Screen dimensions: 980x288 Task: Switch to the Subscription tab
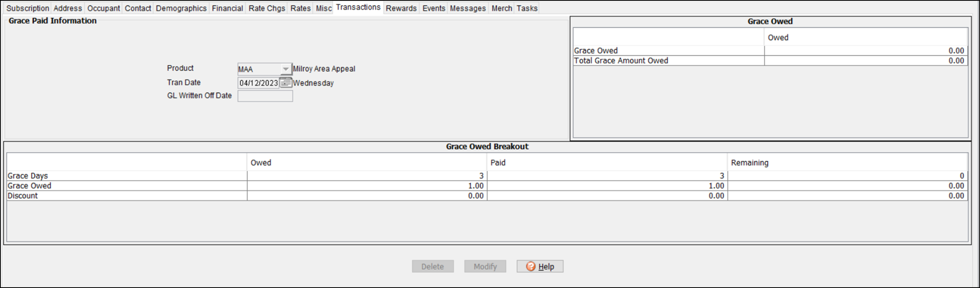pos(27,8)
